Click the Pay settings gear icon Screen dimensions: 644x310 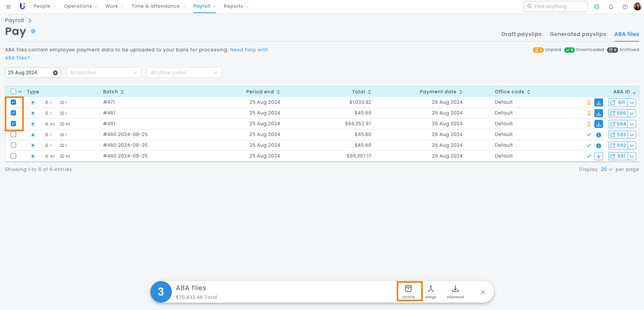(x=33, y=31)
